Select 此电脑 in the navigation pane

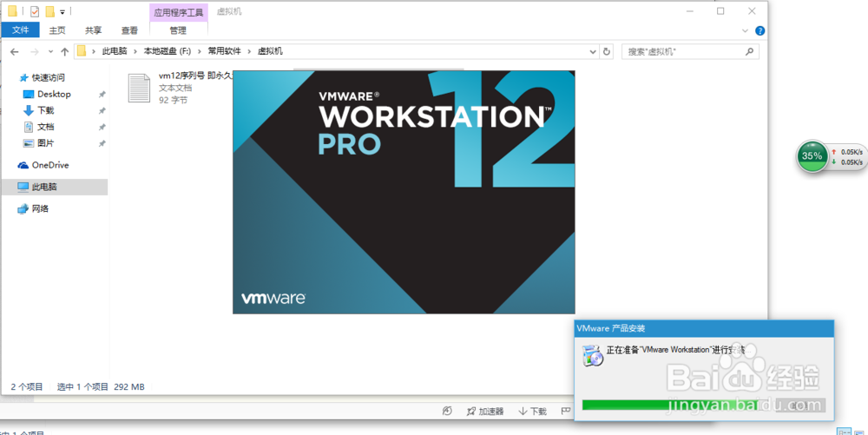pos(54,187)
